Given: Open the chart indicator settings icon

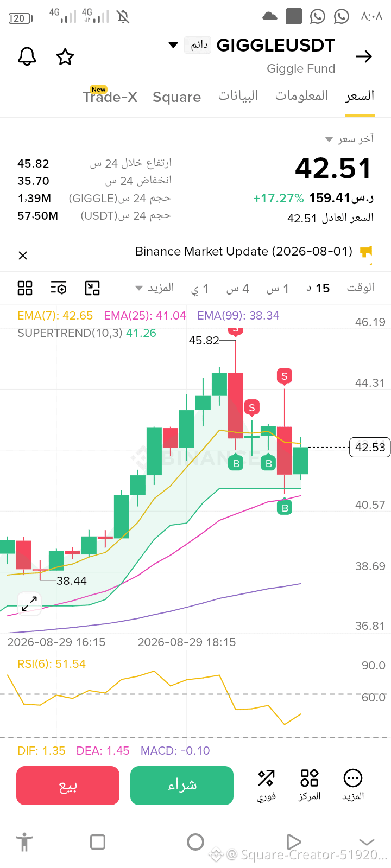Looking at the screenshot, I should click(59, 288).
